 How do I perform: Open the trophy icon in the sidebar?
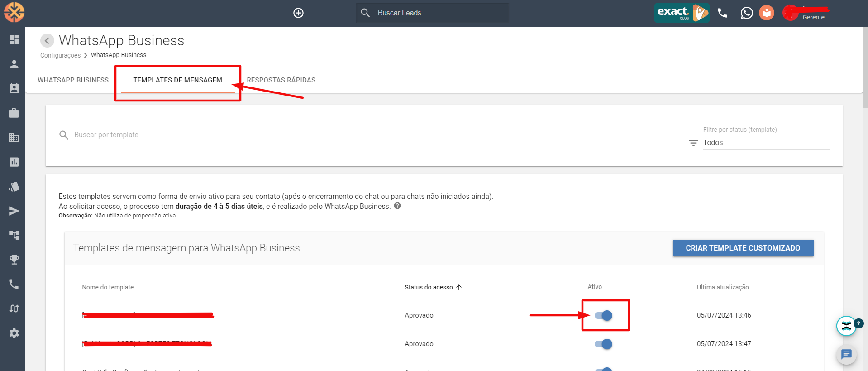(14, 260)
